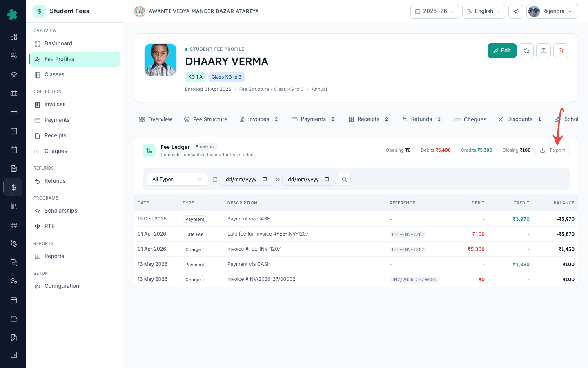Switch to the Cheques tab
This screenshot has height=368, width=588.
pos(470,119)
